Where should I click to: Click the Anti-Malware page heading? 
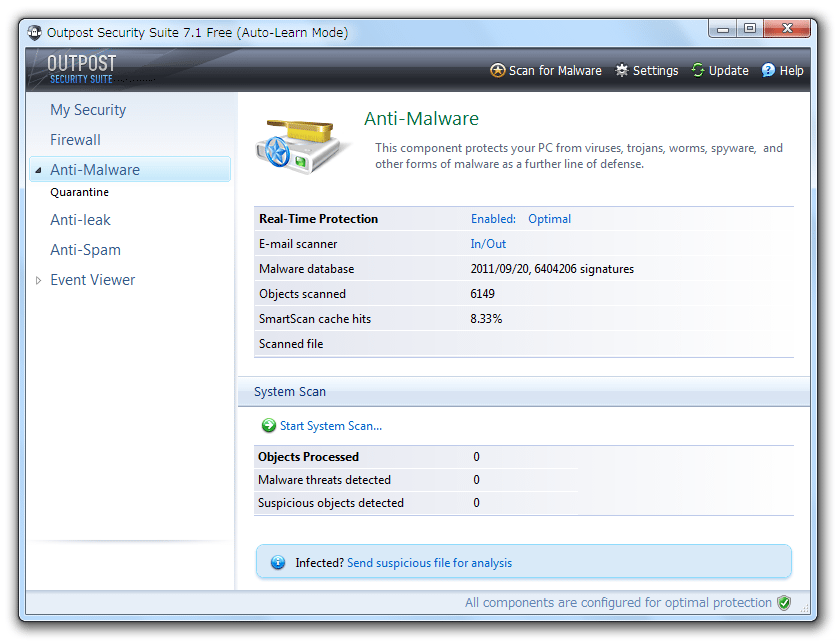click(422, 118)
